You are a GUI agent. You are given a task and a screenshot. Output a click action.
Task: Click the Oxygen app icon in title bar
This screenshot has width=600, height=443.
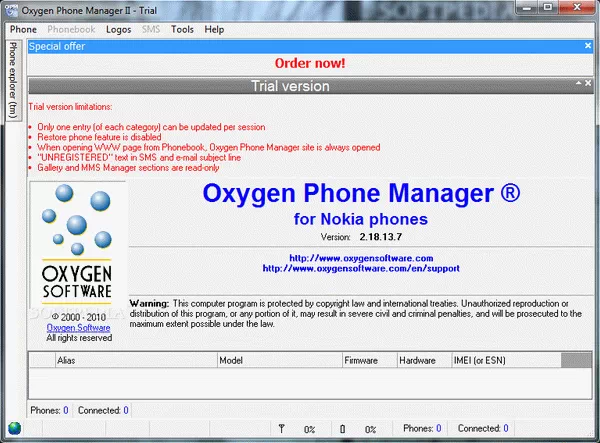[x=11, y=10]
